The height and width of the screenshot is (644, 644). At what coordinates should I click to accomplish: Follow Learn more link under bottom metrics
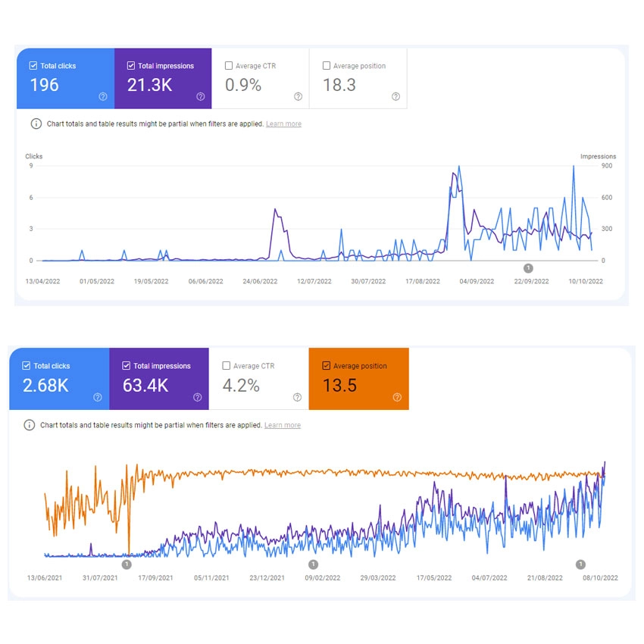coord(283,425)
